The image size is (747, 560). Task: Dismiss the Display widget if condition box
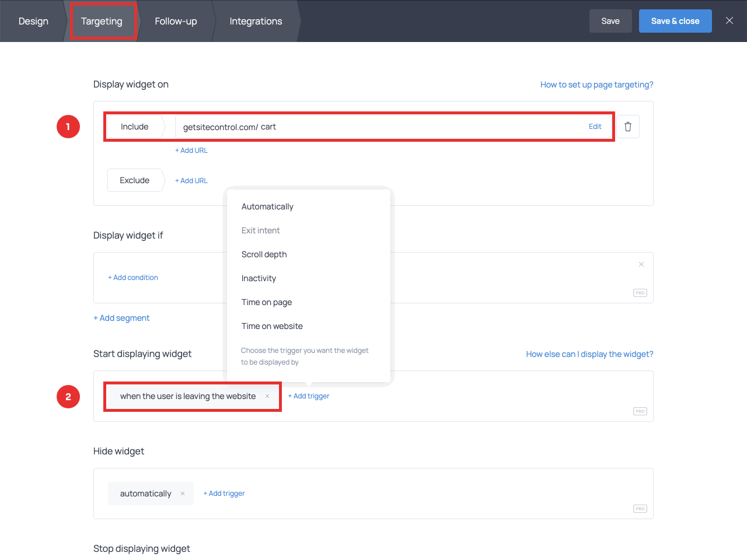tap(641, 264)
